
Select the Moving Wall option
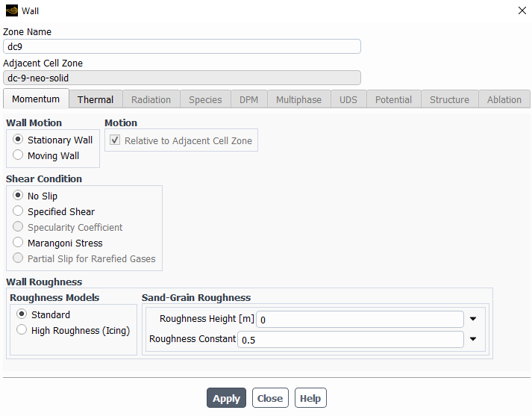point(19,155)
